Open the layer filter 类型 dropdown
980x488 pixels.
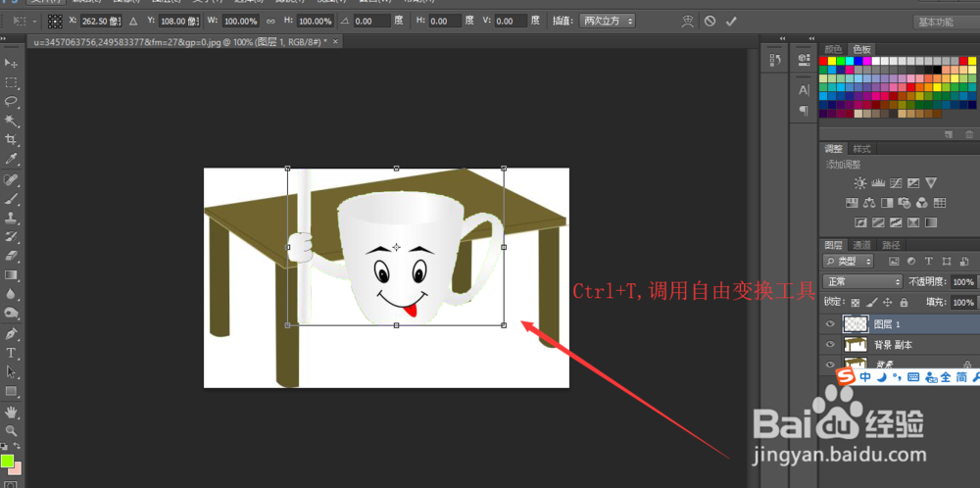(x=848, y=262)
